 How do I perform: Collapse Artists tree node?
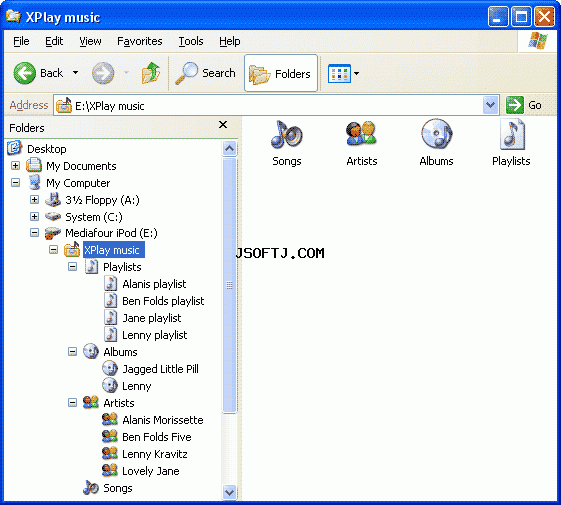tap(72, 403)
